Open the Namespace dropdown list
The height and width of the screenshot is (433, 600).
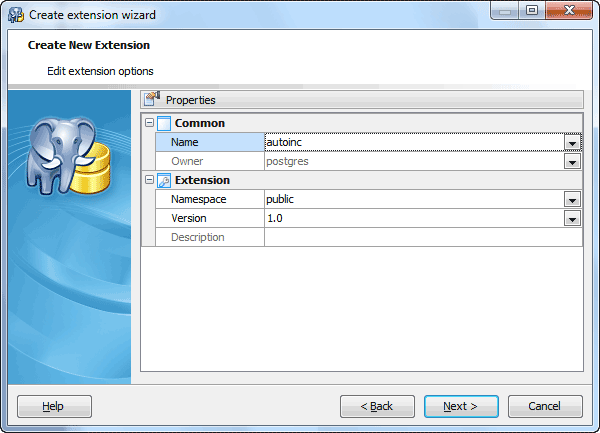(572, 200)
